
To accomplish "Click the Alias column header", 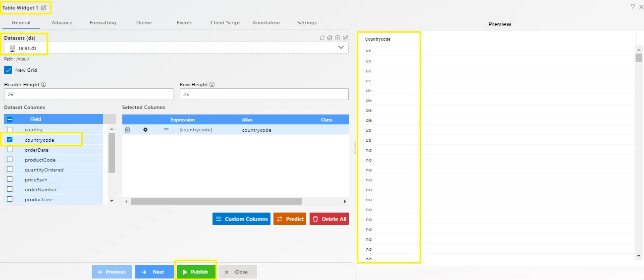I will [247, 119].
